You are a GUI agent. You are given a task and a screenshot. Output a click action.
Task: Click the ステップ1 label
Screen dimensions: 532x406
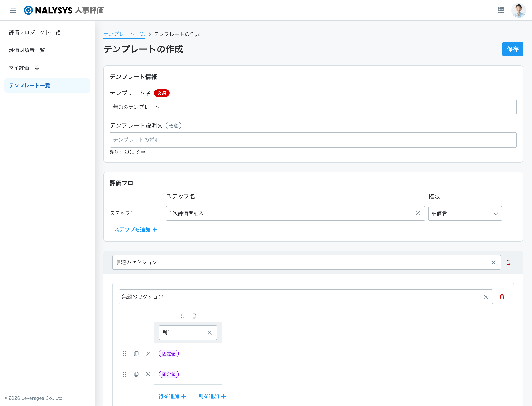(121, 213)
